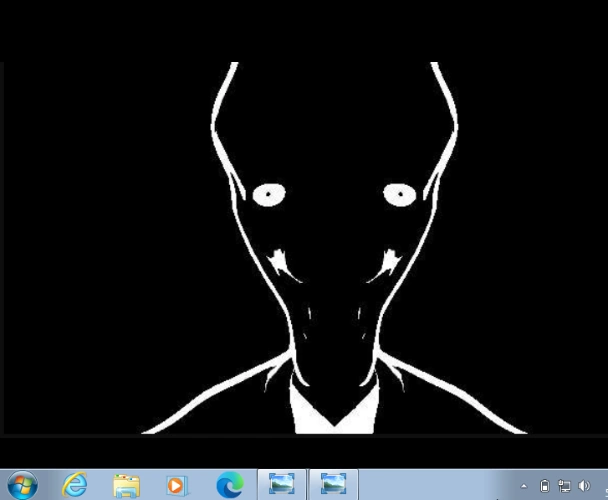The width and height of the screenshot is (608, 500).
Task: Click the alien figure's left eye in the picture
Action: pos(269,195)
